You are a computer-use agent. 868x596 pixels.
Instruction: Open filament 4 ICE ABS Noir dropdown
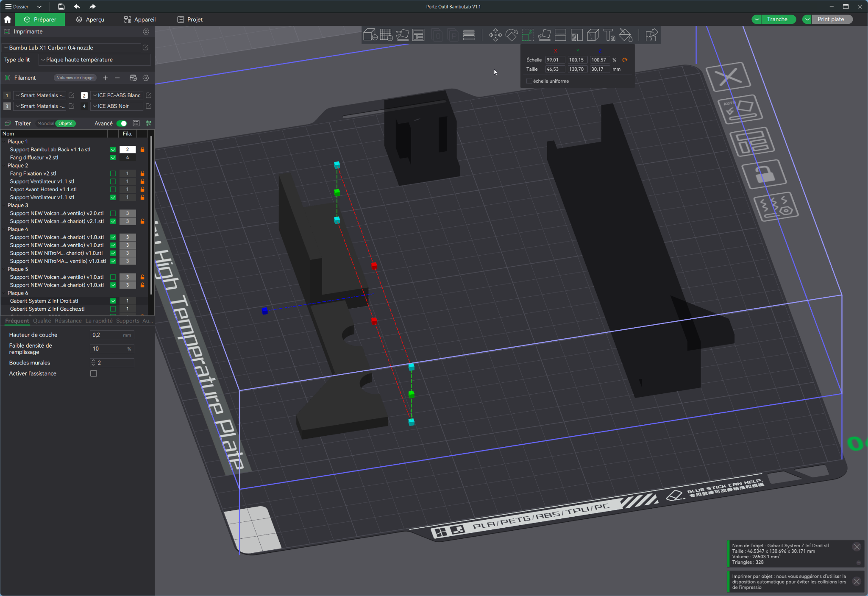pos(117,106)
